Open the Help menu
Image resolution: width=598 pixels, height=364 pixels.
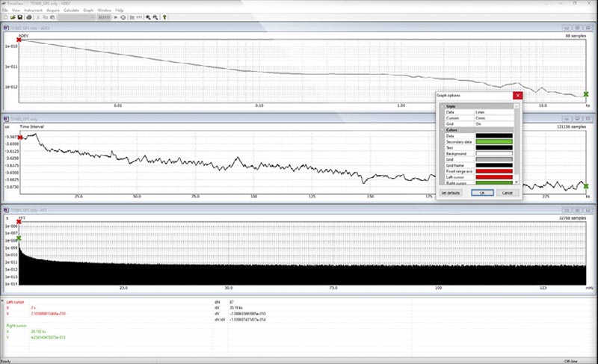click(x=120, y=10)
